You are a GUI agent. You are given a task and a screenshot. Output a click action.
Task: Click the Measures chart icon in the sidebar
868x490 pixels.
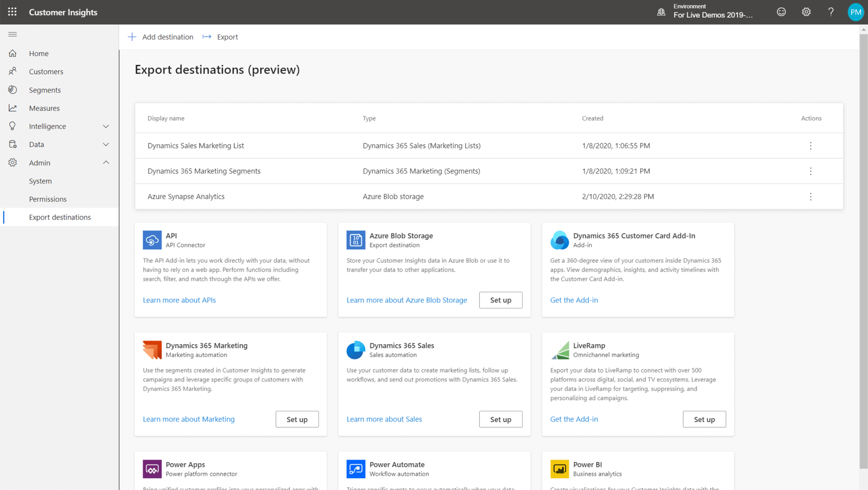[x=14, y=108]
